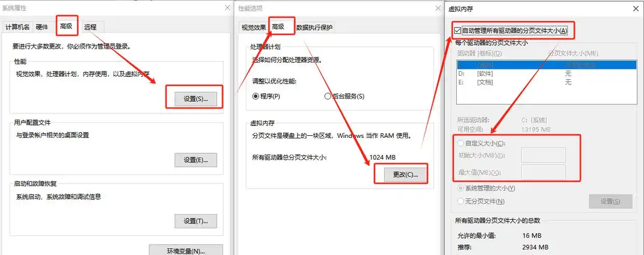The image size is (644, 255).
Task: Select the 高级 tab in 系统属性 window
Action: (x=66, y=26)
